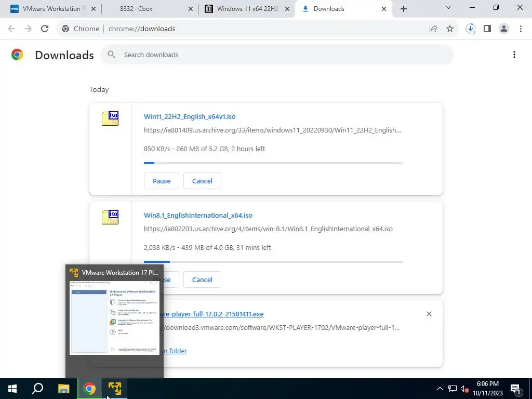
Task: Open Win11_22H2_English_x64v1.iso file link
Action: (x=190, y=116)
